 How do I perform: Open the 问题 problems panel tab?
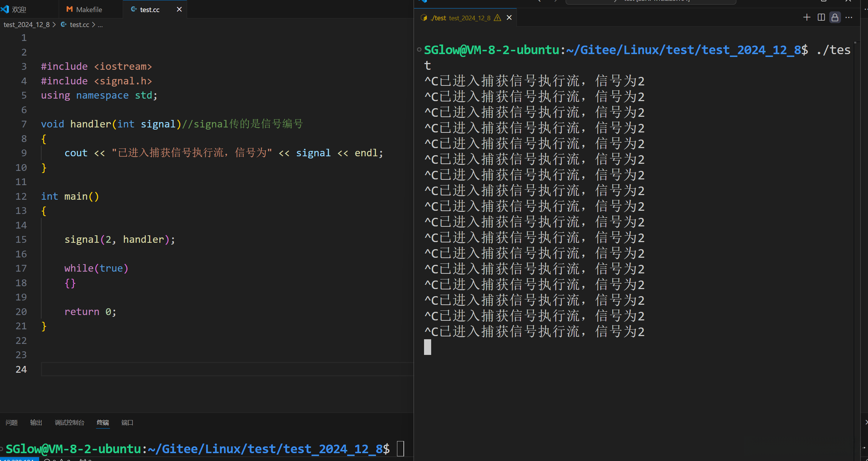[x=12, y=423]
